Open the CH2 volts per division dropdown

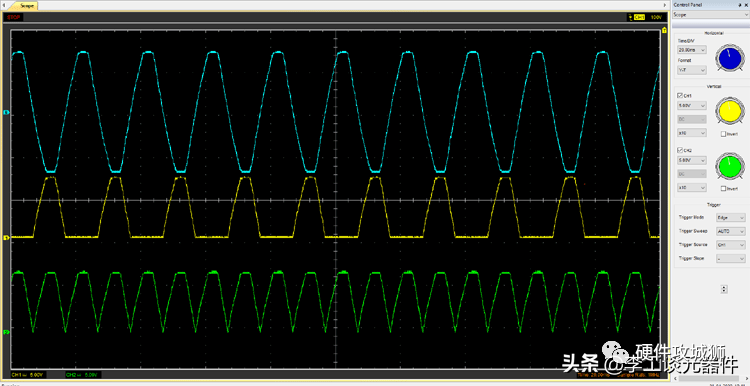coord(692,160)
